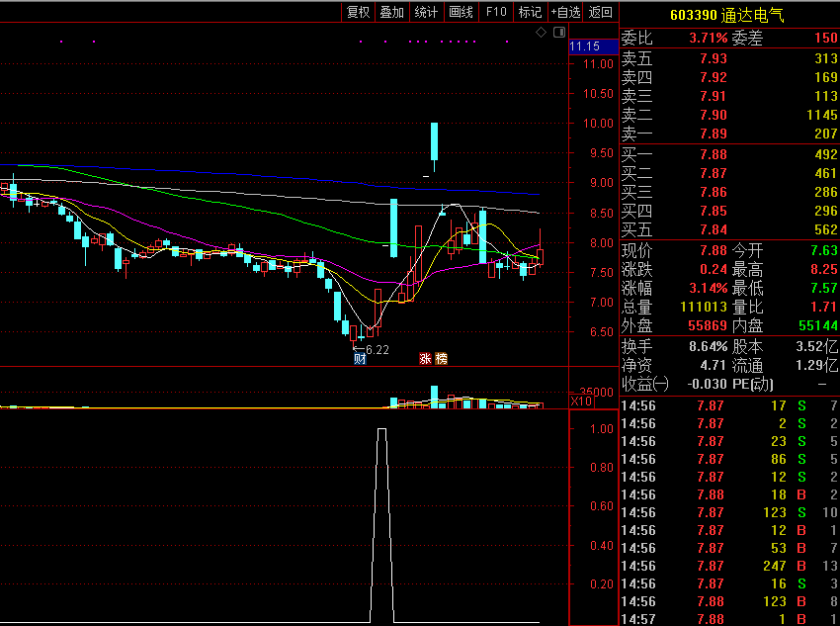Click the 换手 value 8.64%
Screen dimensions: 840x626
coord(709,346)
